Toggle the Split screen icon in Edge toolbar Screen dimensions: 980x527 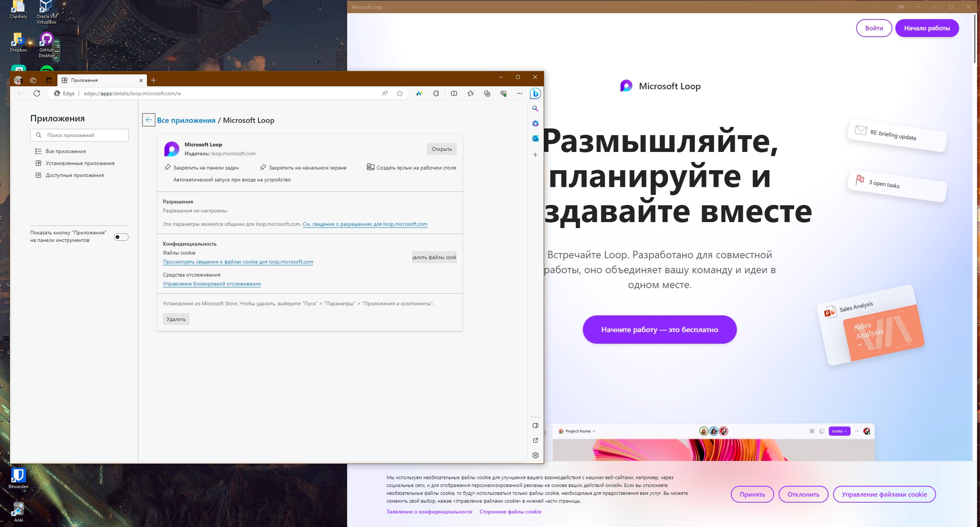(x=454, y=93)
